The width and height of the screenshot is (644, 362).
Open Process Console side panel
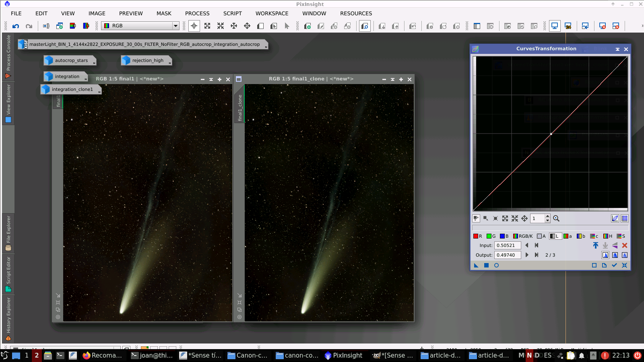click(8, 57)
